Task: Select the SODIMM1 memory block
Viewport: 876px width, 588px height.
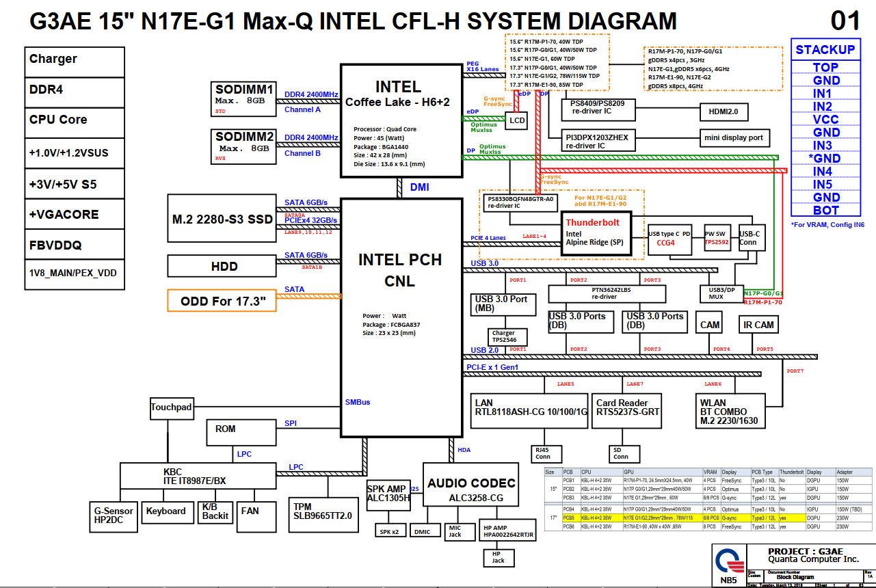Action: [x=244, y=98]
